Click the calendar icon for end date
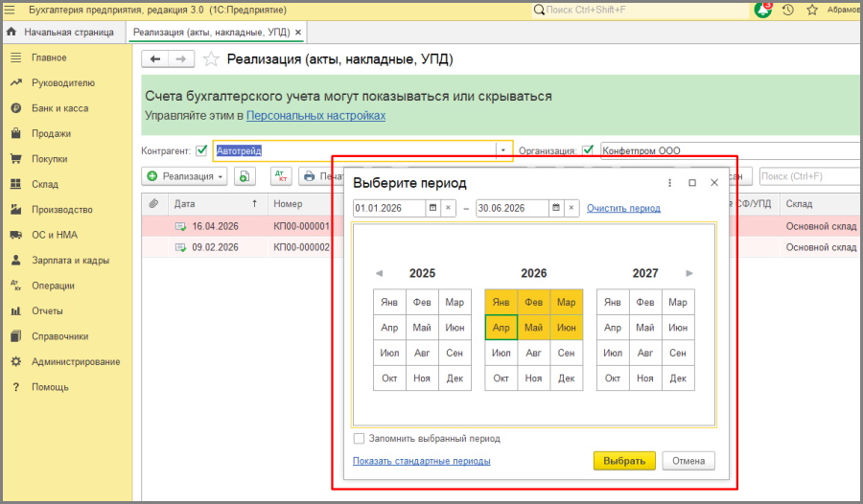 click(557, 208)
